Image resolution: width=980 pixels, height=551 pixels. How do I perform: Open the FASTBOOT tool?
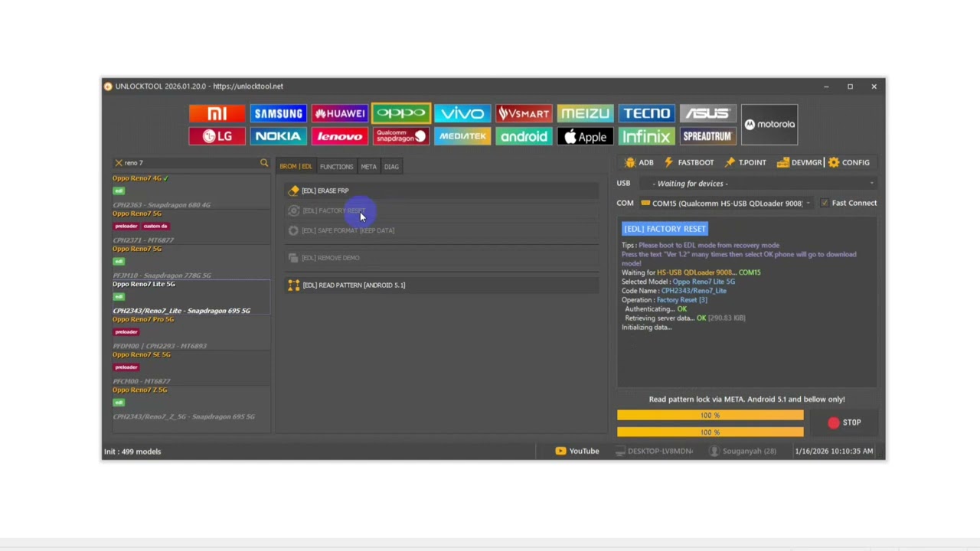(x=688, y=162)
